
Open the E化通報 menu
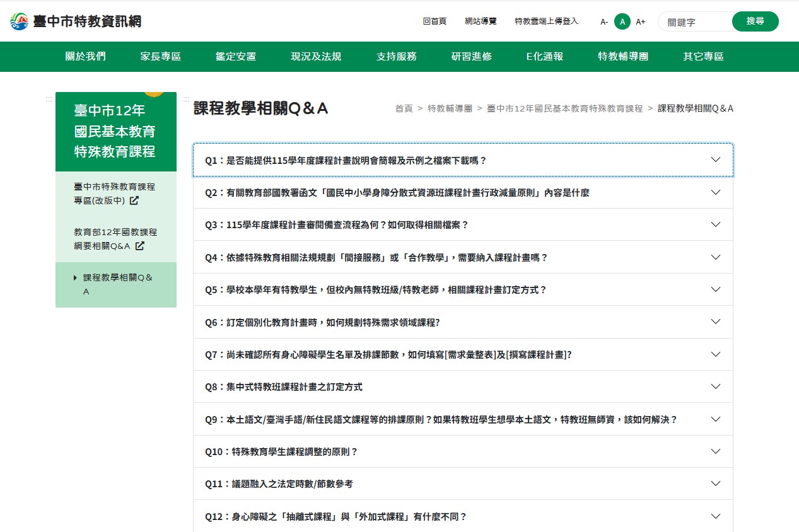point(545,57)
